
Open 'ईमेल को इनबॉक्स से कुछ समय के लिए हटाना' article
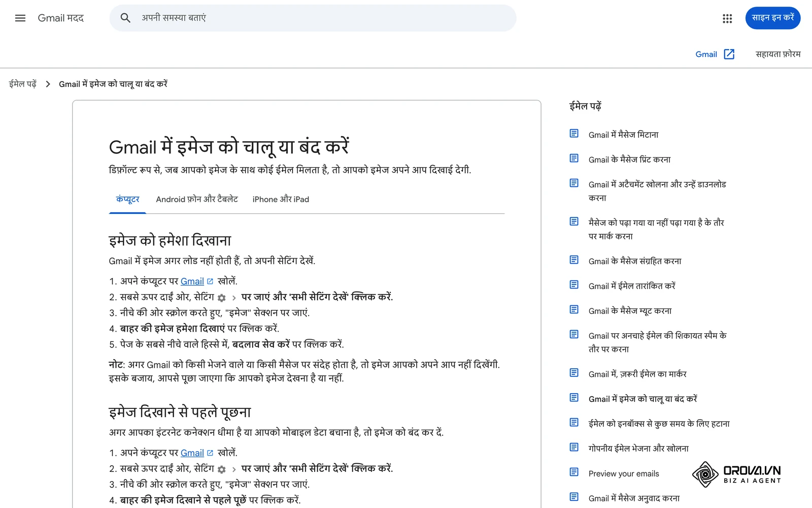pyautogui.click(x=659, y=424)
